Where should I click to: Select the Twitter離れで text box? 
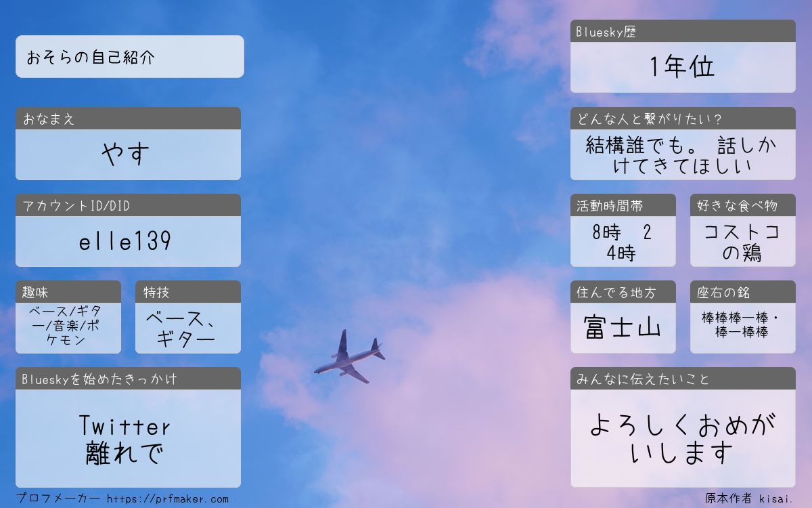coord(128,438)
